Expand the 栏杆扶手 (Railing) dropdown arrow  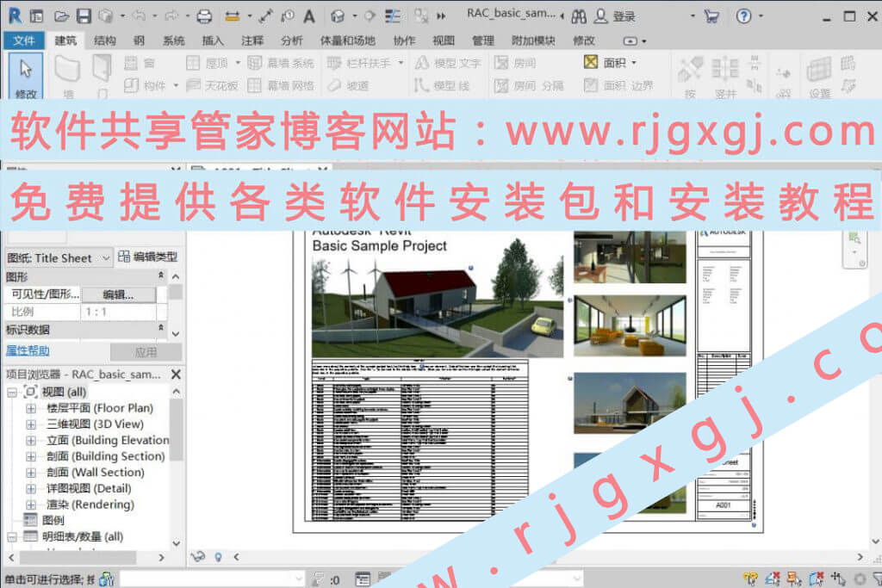pos(401,63)
